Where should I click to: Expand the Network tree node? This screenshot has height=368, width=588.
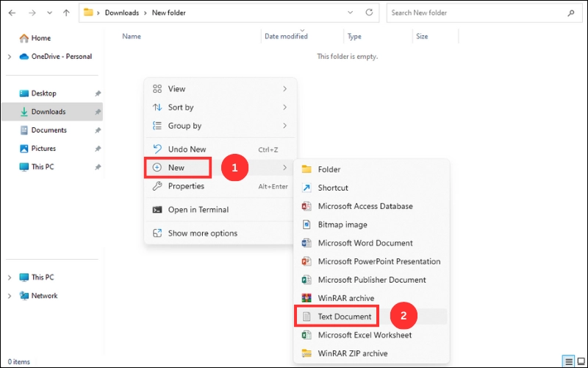click(x=10, y=296)
